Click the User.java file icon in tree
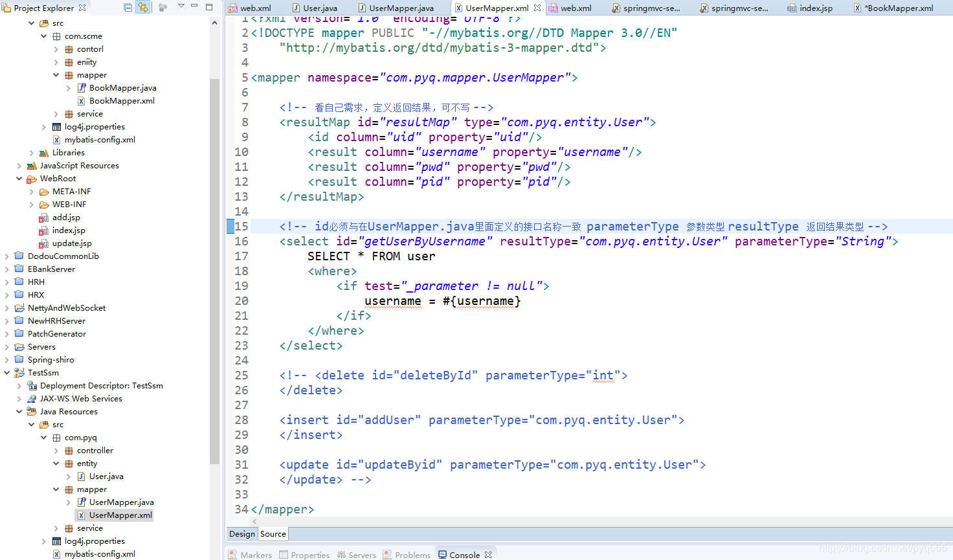Screen dimensions: 953x560 [81, 476]
